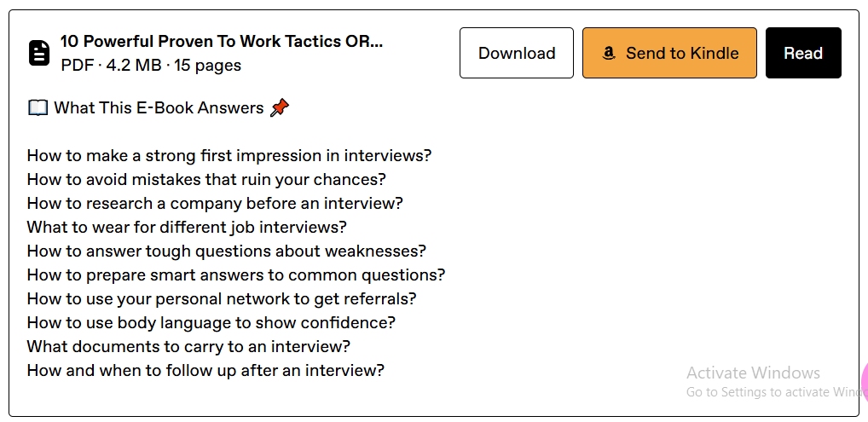This screenshot has height=422, width=868.
Task: Select the research a company question
Action: tap(215, 203)
